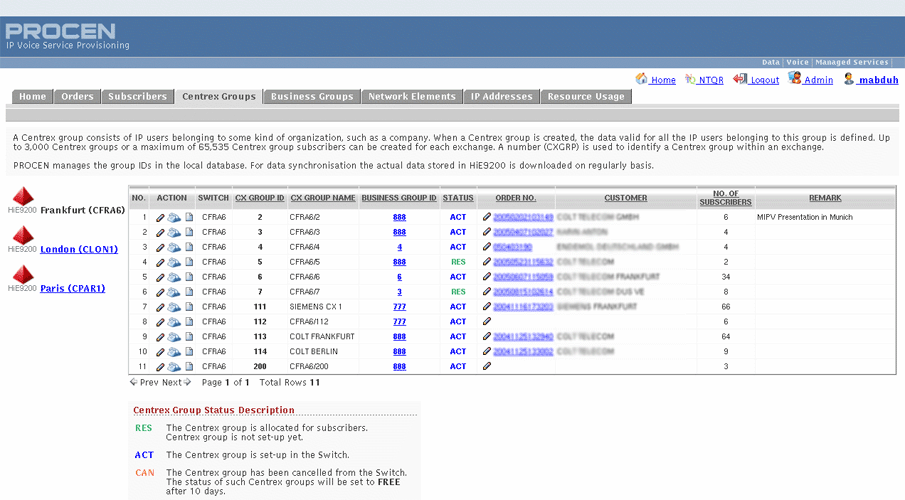Click the pencil edit icon for CFRA6/2
The height and width of the screenshot is (500, 905).
161,217
